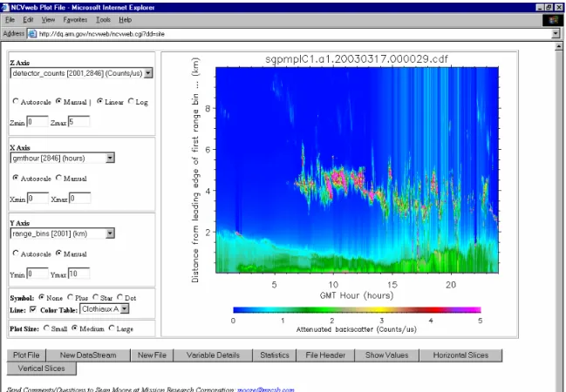Screen dimensions: 566x392
Task: Select Medium plot size
Action: pos(74,328)
